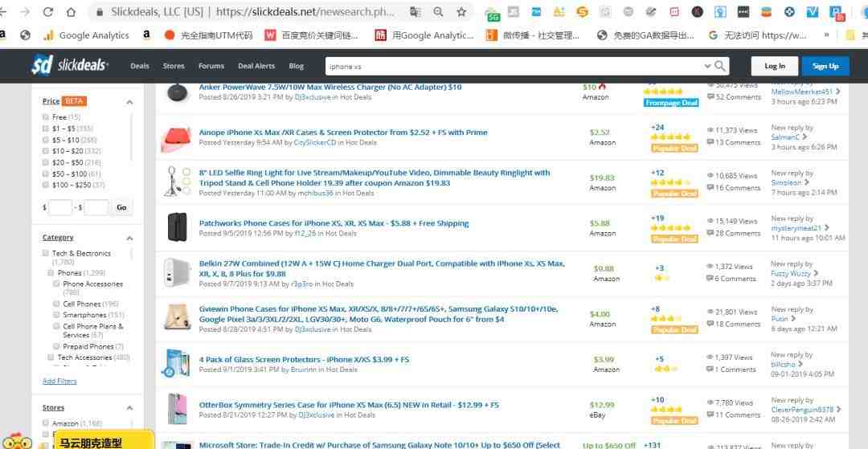Open the Blog menu

click(296, 66)
